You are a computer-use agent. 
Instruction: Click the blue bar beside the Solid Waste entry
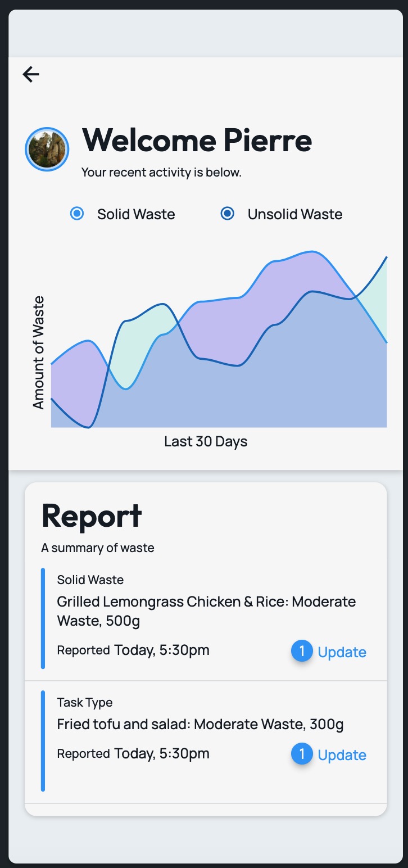coord(43,618)
